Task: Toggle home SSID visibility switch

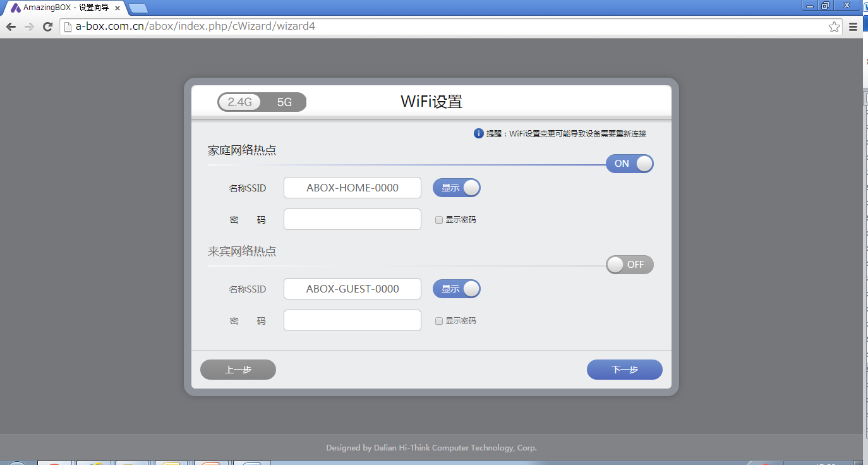Action: click(456, 188)
